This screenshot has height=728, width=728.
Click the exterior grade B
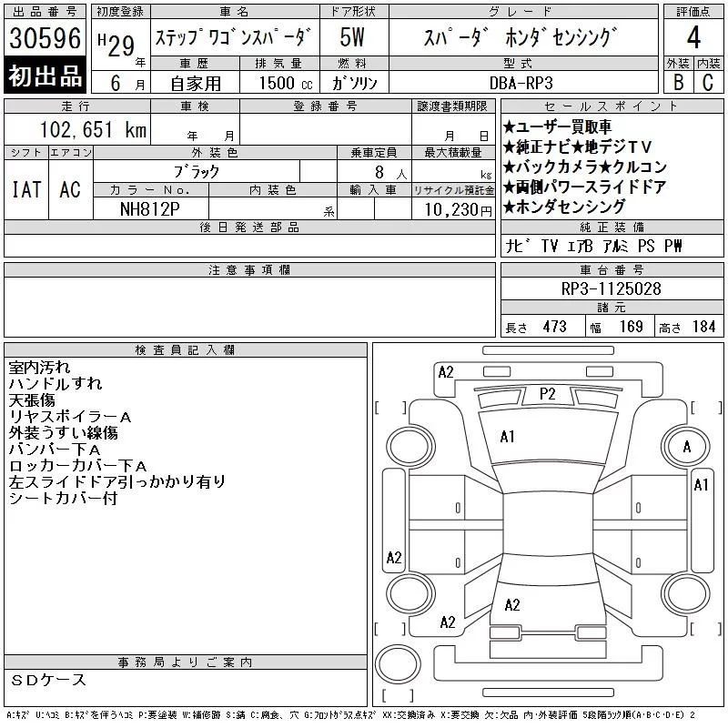pos(679,83)
